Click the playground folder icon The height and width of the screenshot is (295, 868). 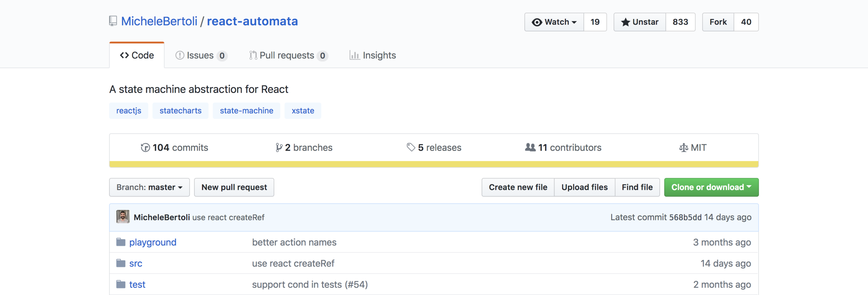click(x=121, y=242)
